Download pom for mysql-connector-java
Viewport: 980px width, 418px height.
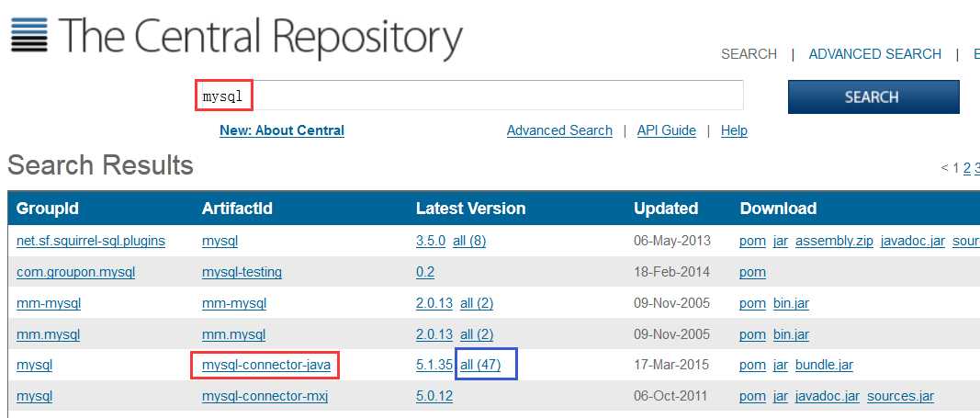point(752,366)
